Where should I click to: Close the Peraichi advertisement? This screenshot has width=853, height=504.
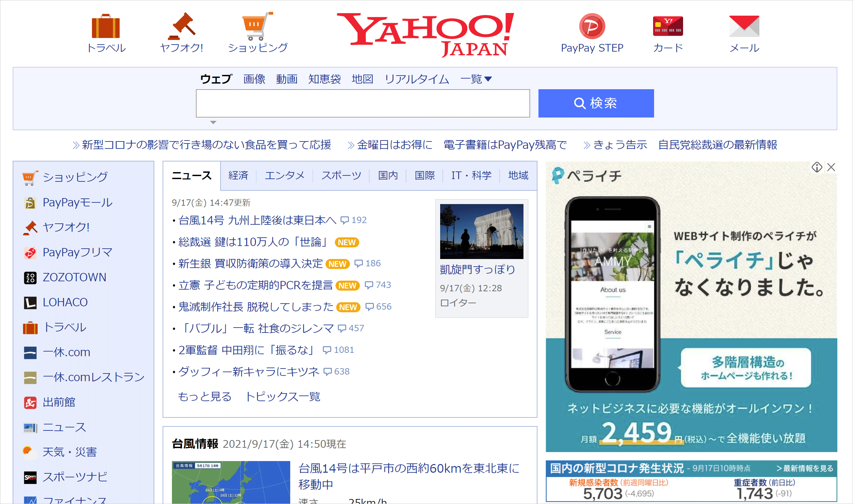831,167
